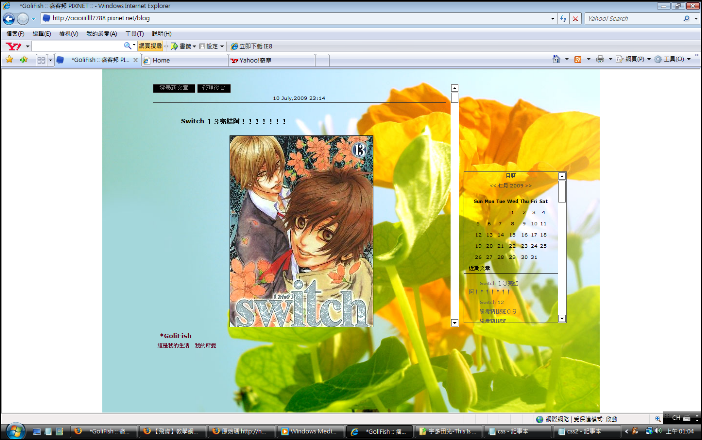Viewport: 702px width, 440px height.
Task: Click the sidebar calendar scrollbar down arrow
Action: tap(562, 318)
